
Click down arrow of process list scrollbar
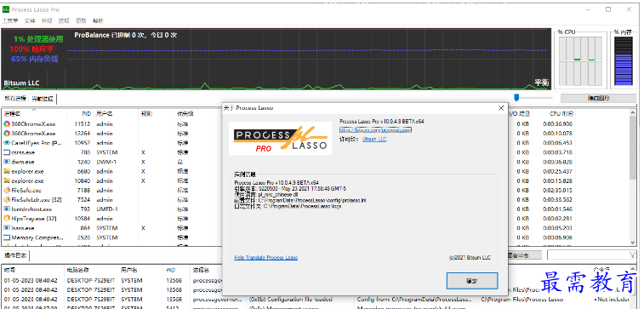(x=633, y=242)
